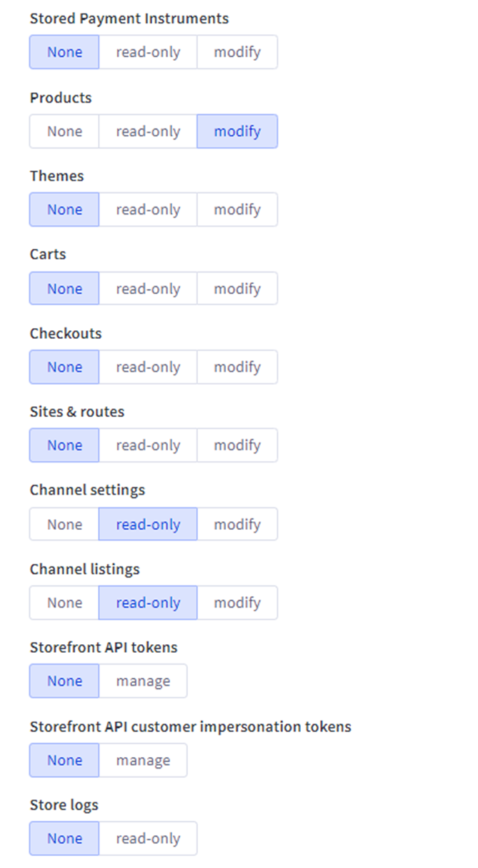This screenshot has width=478, height=868.
Task: Enable manage for Storefront API tokens
Action: [143, 681]
